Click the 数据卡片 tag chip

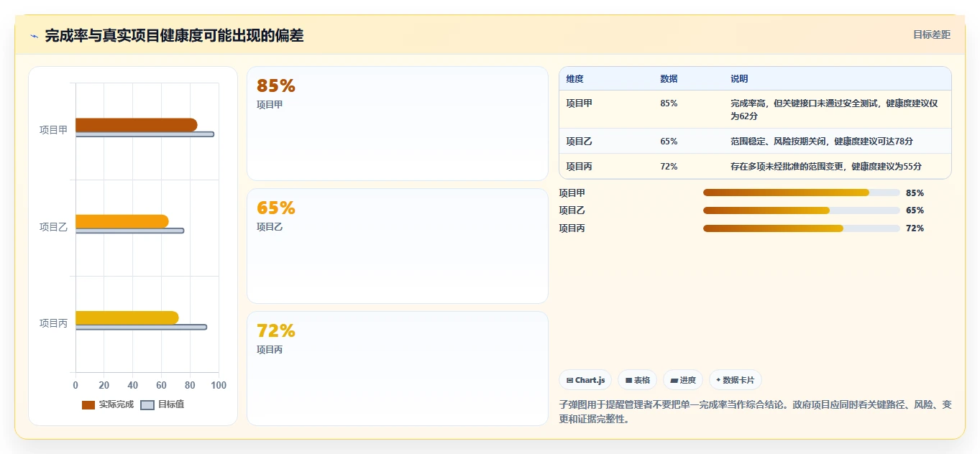pos(736,380)
